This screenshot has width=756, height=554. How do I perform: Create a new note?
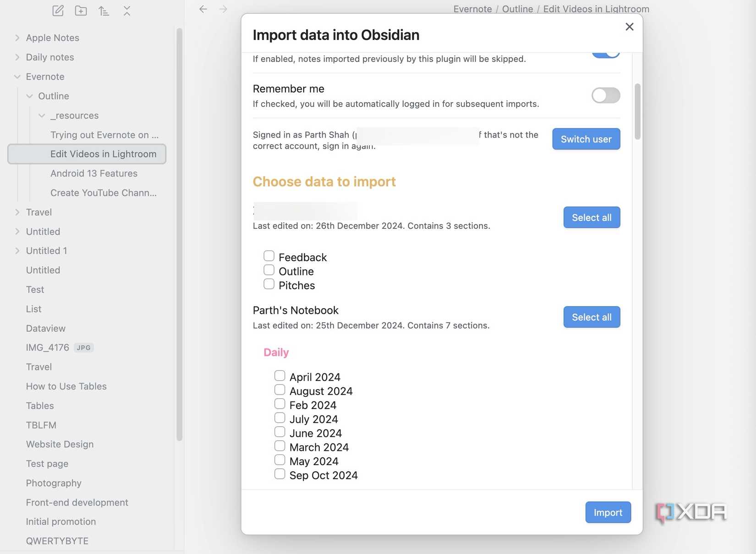point(58,11)
